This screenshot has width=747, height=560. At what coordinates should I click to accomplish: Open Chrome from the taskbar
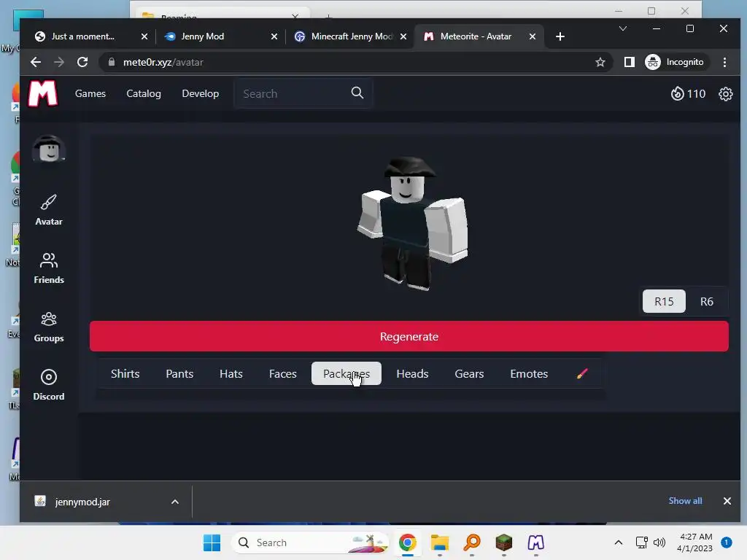[408, 542]
